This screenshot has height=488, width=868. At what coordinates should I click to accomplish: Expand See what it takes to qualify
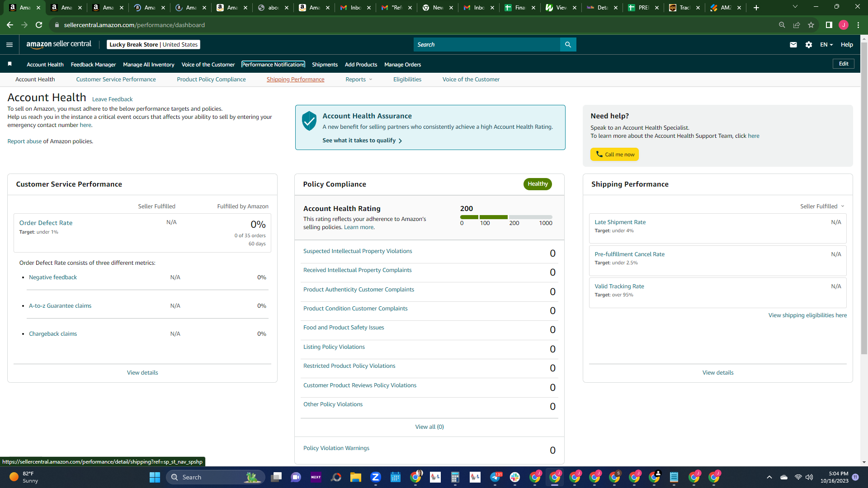click(362, 141)
